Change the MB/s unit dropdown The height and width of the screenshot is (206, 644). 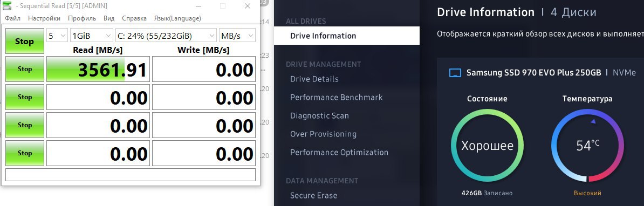[237, 36]
